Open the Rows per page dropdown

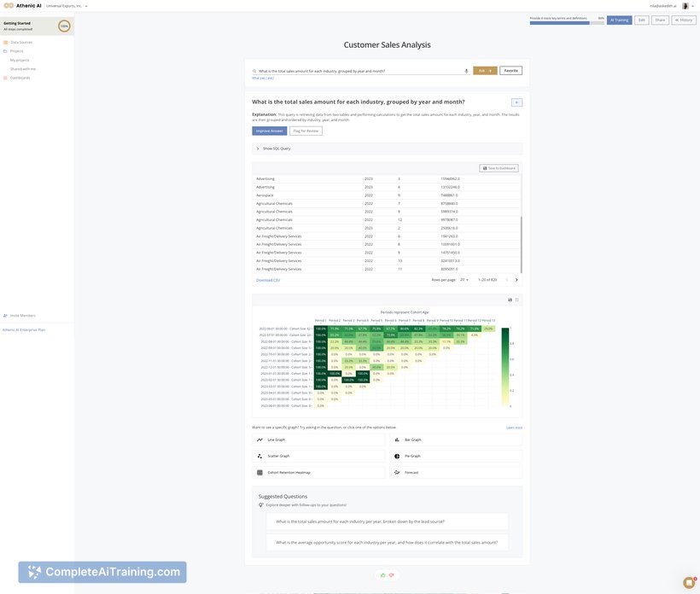click(464, 280)
